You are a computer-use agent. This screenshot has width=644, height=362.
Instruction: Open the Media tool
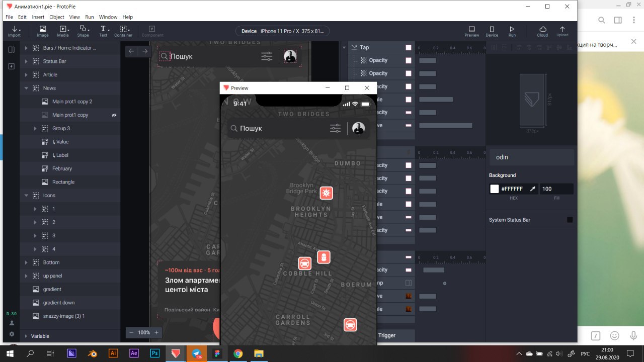click(63, 31)
